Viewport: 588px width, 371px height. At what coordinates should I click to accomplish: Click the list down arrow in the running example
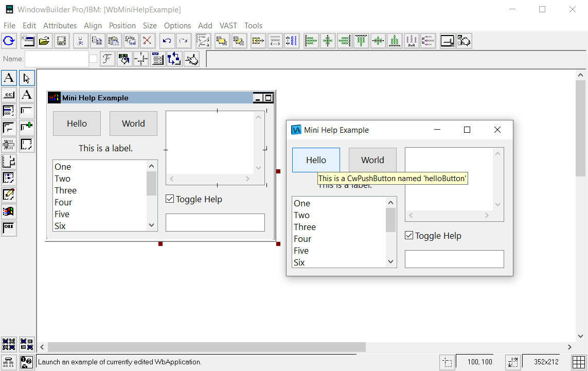390,262
